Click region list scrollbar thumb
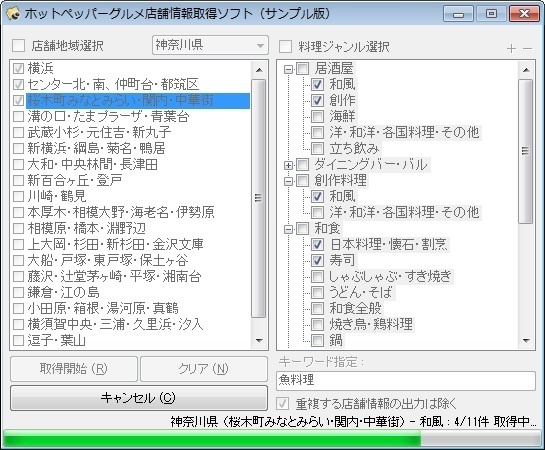 [258, 198]
